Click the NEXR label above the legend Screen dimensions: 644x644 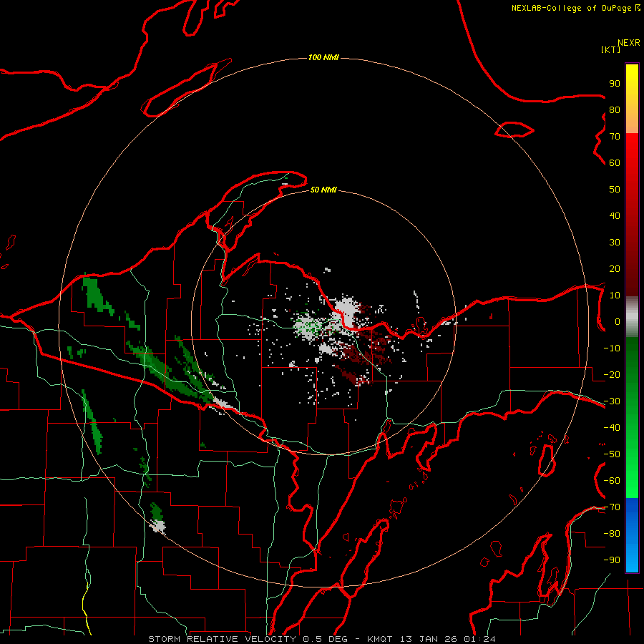[628, 43]
